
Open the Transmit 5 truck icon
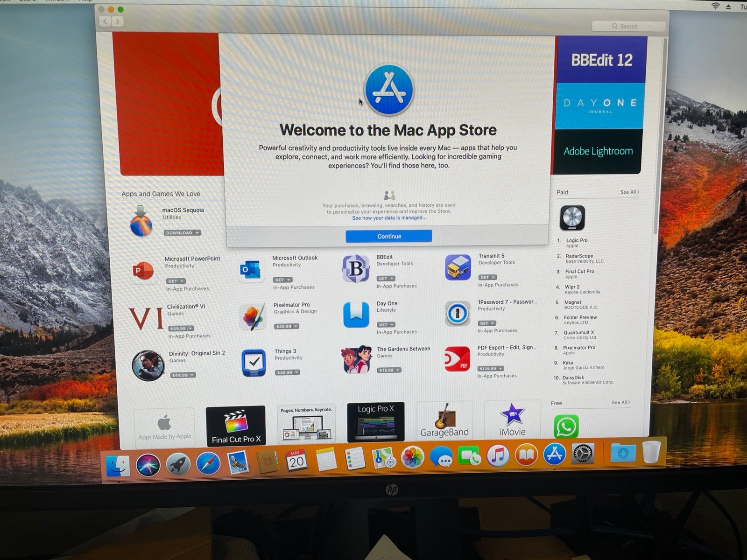pyautogui.click(x=458, y=267)
